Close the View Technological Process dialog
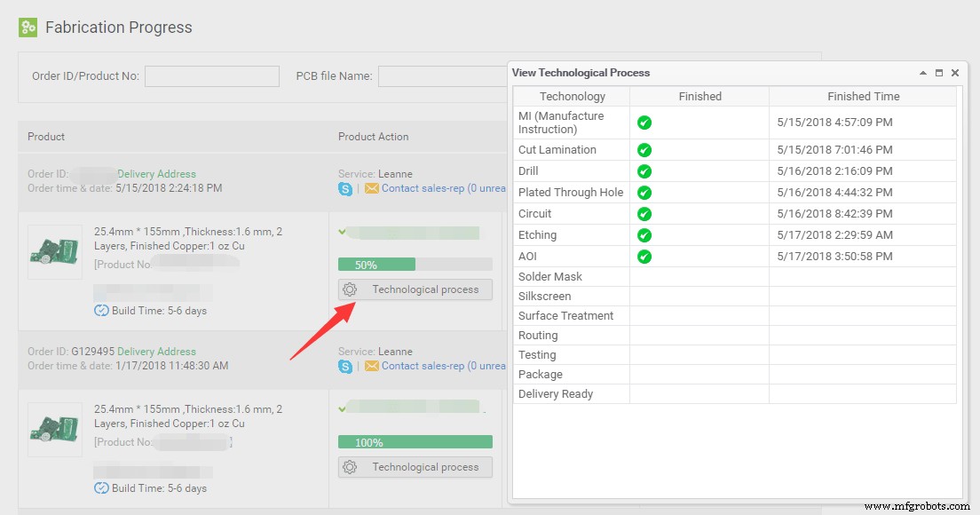 (x=955, y=73)
